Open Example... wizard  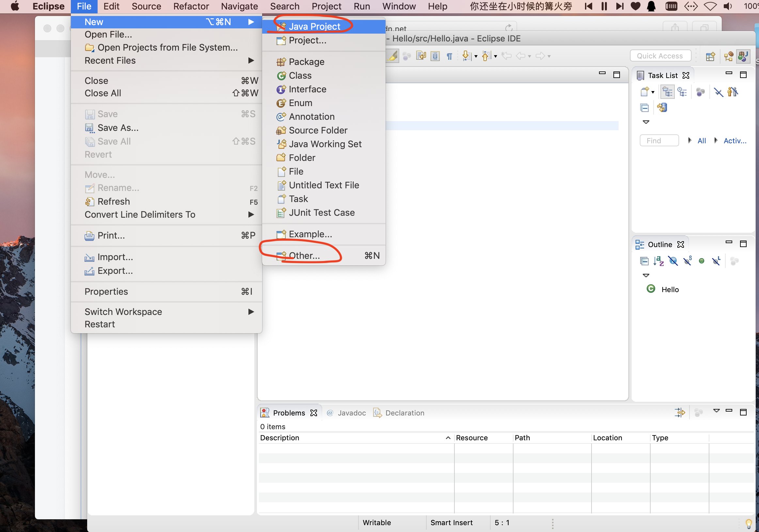[324, 234]
